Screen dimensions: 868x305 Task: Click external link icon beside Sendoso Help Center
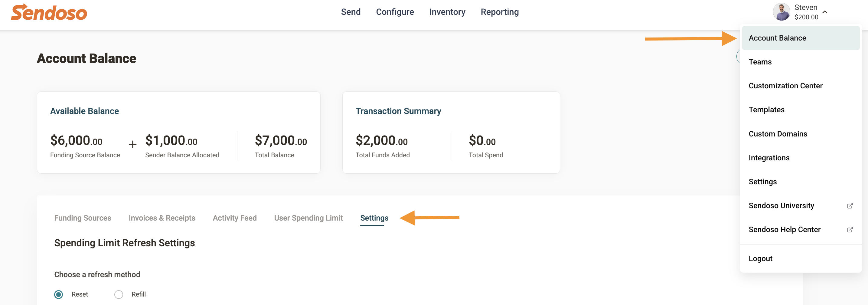click(x=850, y=230)
